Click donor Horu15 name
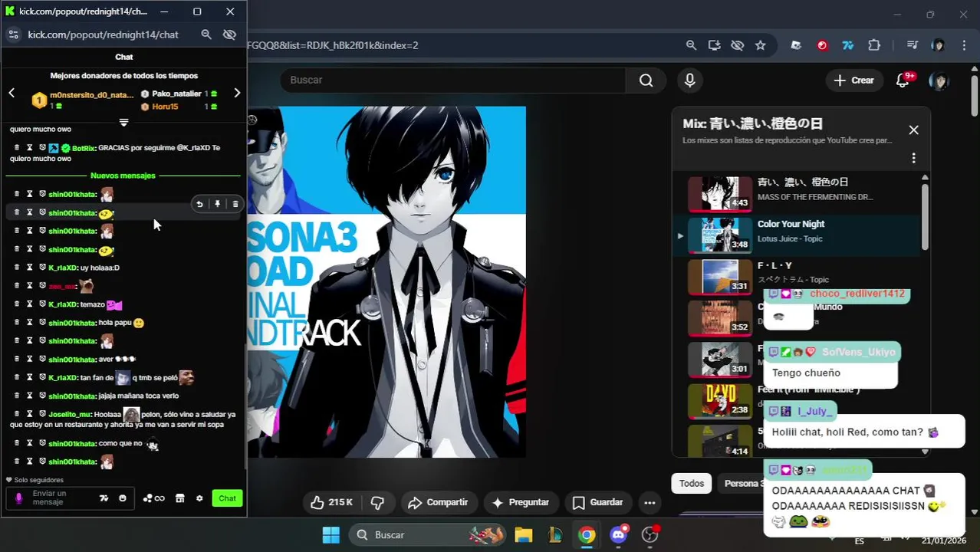Image resolution: width=980 pixels, height=552 pixels. coord(165,107)
